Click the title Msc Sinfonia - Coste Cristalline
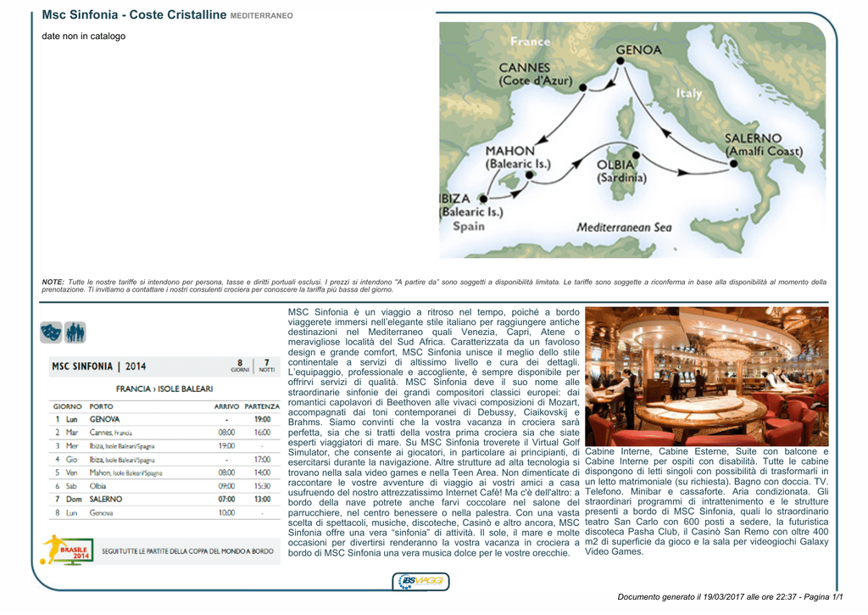Viewport: 868px width, 615px height. tap(134, 15)
